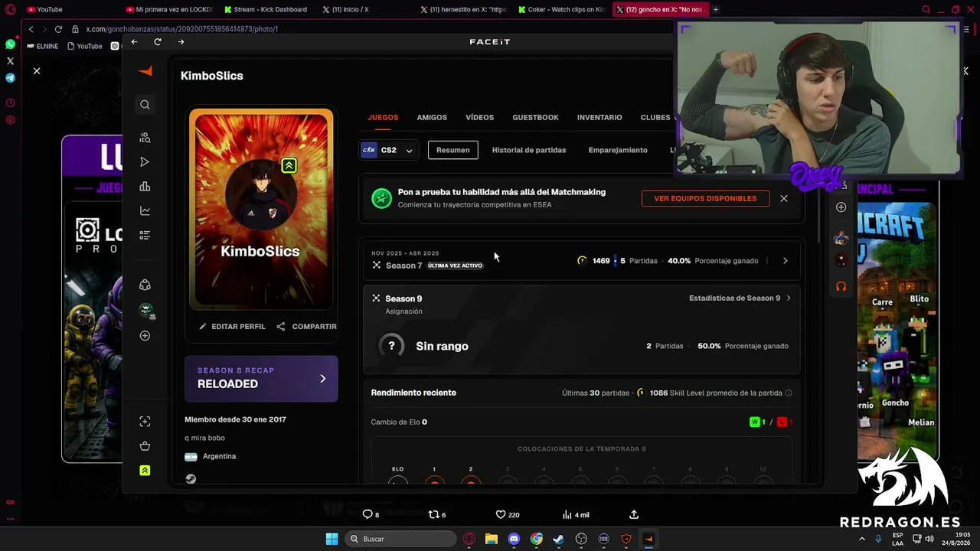This screenshot has width=980, height=551.
Task: Click the reply icon on the X post
Action: pyautogui.click(x=367, y=514)
